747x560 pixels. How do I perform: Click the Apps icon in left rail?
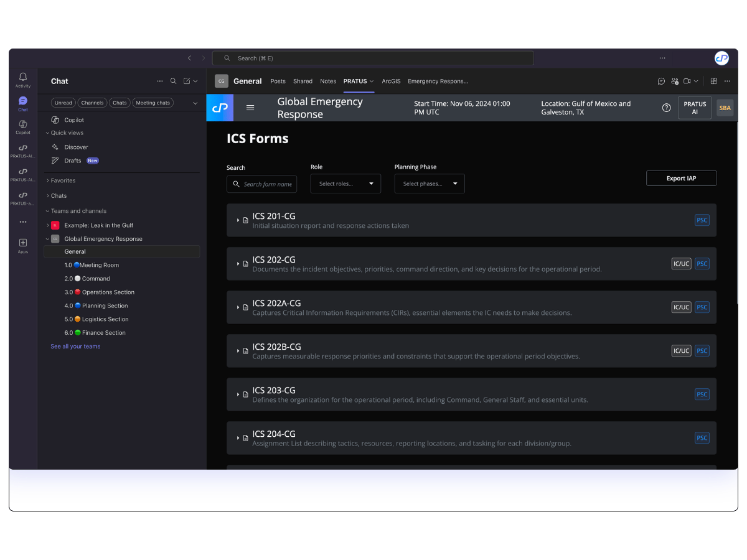coord(23,246)
